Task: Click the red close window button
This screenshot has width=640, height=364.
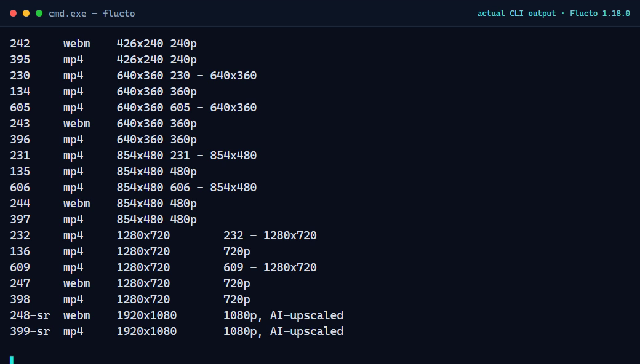Action: 13,14
